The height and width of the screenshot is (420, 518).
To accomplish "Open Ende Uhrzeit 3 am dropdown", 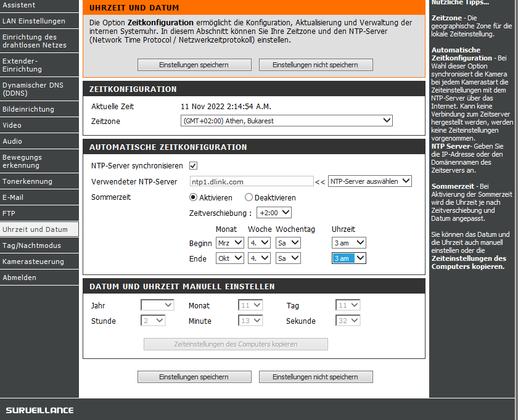I will coord(349,258).
